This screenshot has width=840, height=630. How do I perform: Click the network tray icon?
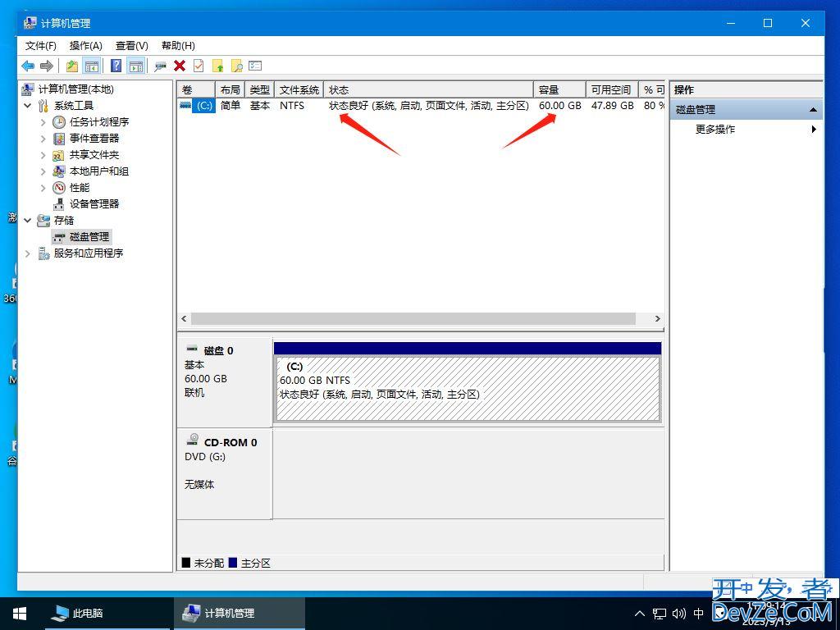point(660,614)
